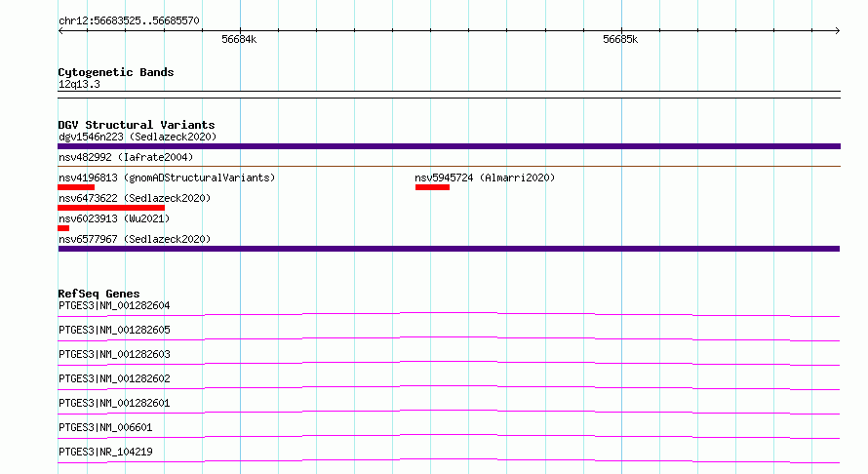Click the red bar under nsv5945724
The width and height of the screenshot is (868, 474).
(432, 187)
